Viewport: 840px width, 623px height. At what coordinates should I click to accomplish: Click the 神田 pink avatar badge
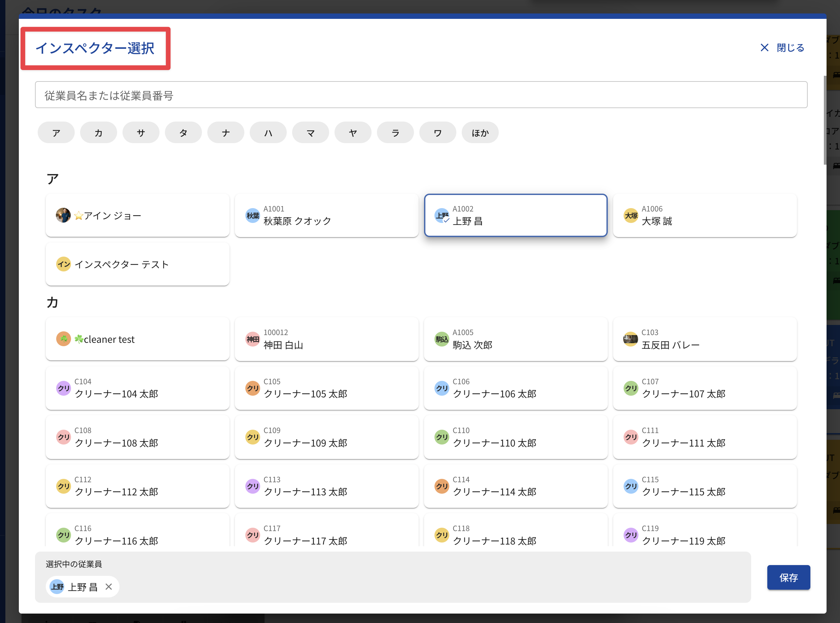click(x=252, y=339)
